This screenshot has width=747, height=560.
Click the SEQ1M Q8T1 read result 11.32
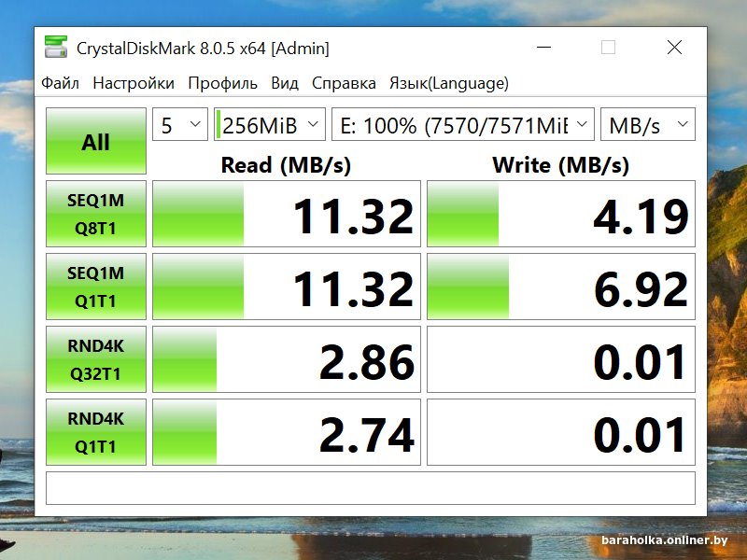287,214
